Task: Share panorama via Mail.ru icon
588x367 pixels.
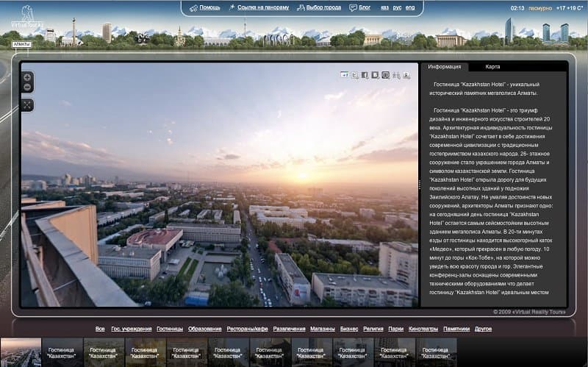Action: (385, 75)
